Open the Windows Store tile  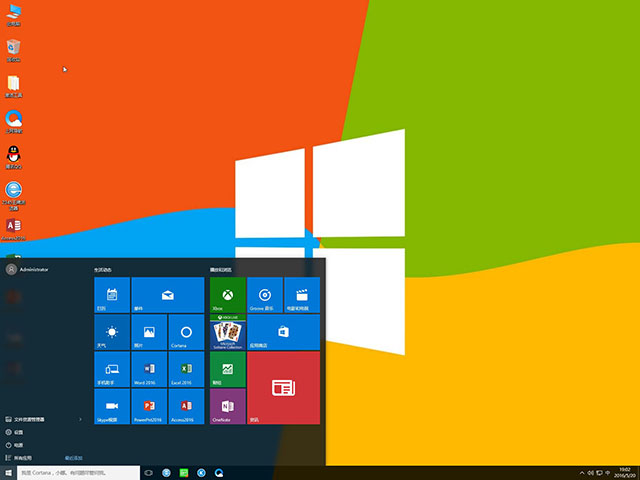pos(283,332)
